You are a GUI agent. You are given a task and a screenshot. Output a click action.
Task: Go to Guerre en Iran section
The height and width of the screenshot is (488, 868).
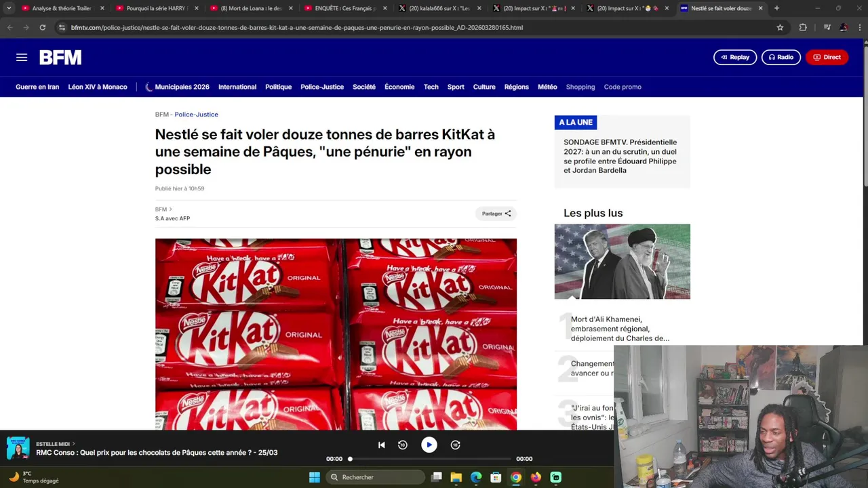[37, 87]
